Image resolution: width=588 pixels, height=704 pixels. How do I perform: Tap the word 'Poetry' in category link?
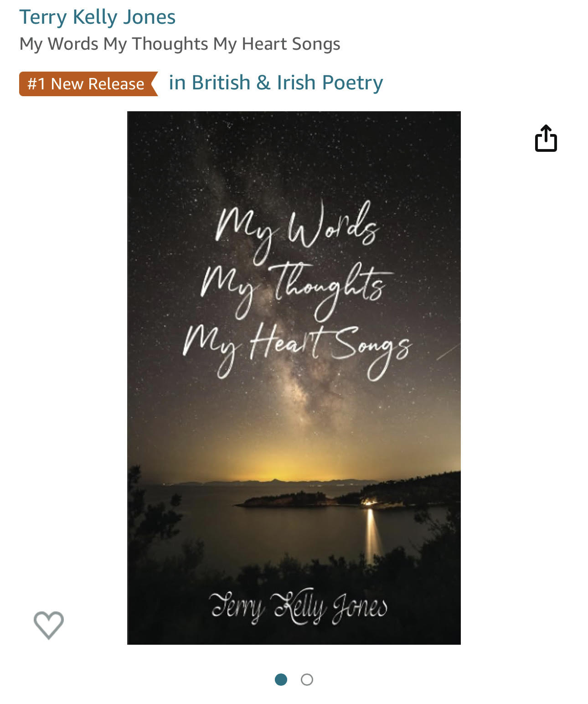[x=353, y=83]
